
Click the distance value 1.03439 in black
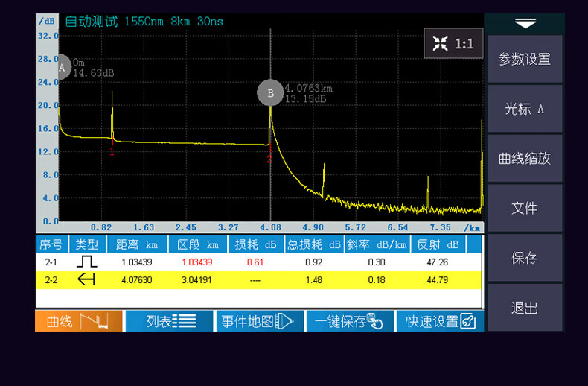pos(136,262)
